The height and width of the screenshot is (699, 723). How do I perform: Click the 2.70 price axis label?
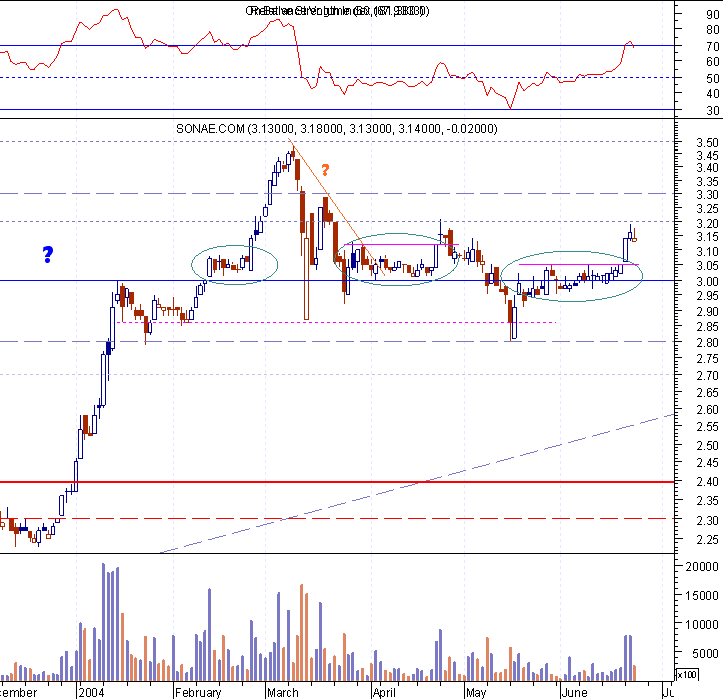click(x=707, y=376)
